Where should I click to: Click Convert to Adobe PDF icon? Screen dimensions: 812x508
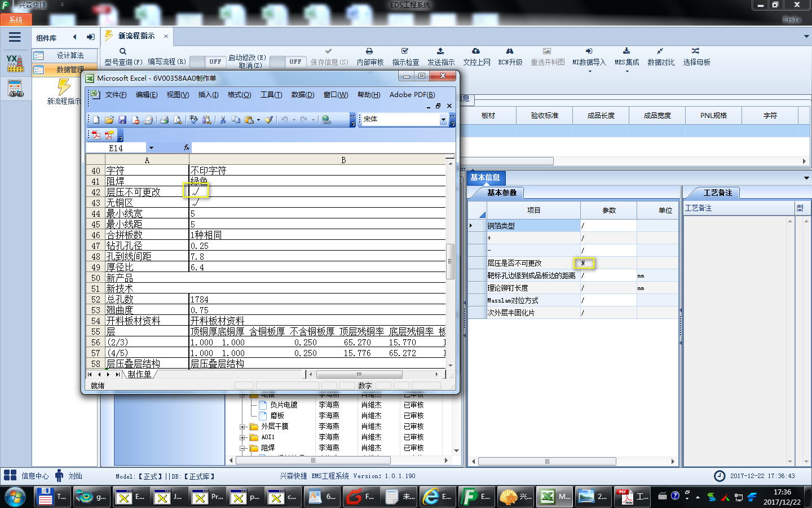tap(96, 135)
